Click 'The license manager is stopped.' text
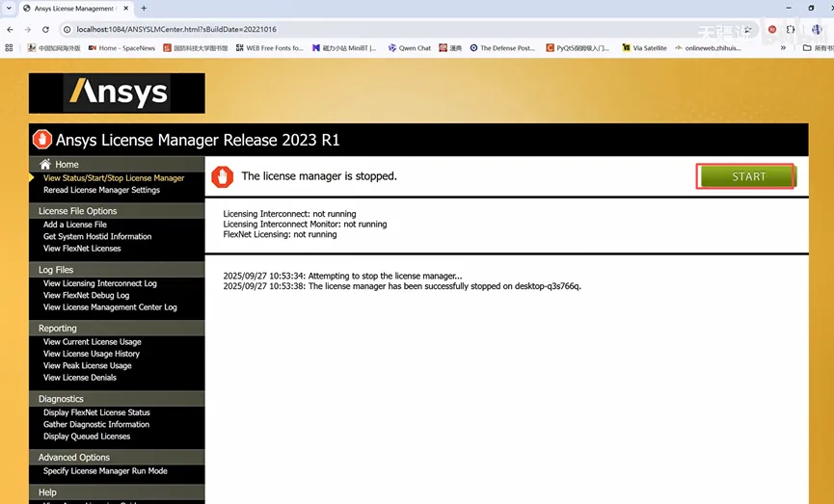 point(319,176)
